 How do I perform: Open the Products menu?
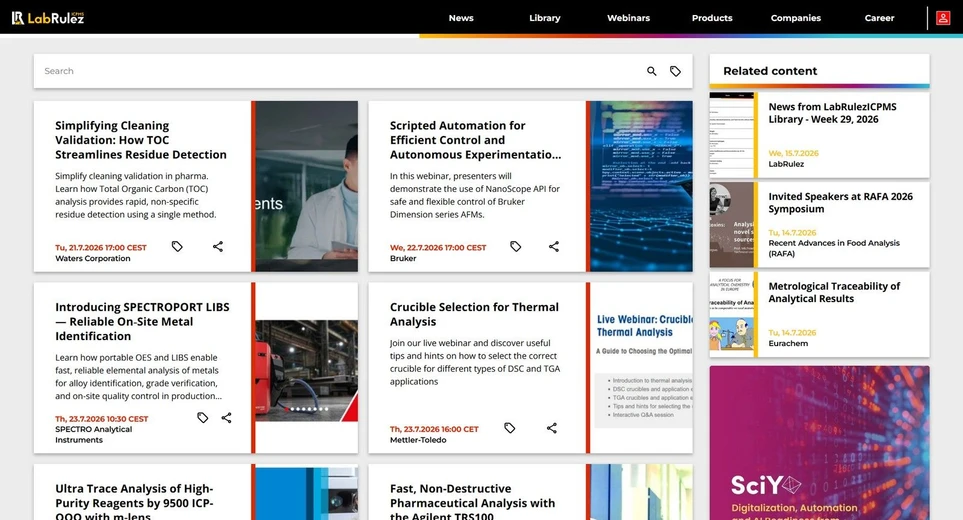pyautogui.click(x=712, y=18)
